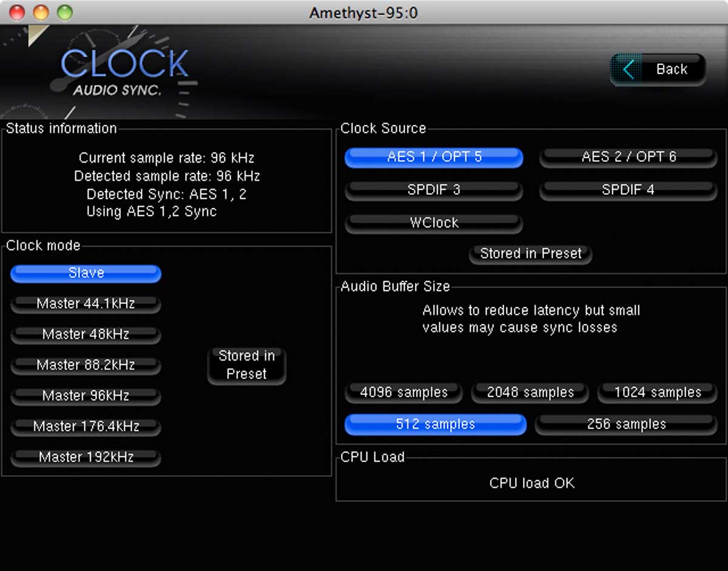
Task: Select Slave clock mode
Action: tap(86, 274)
